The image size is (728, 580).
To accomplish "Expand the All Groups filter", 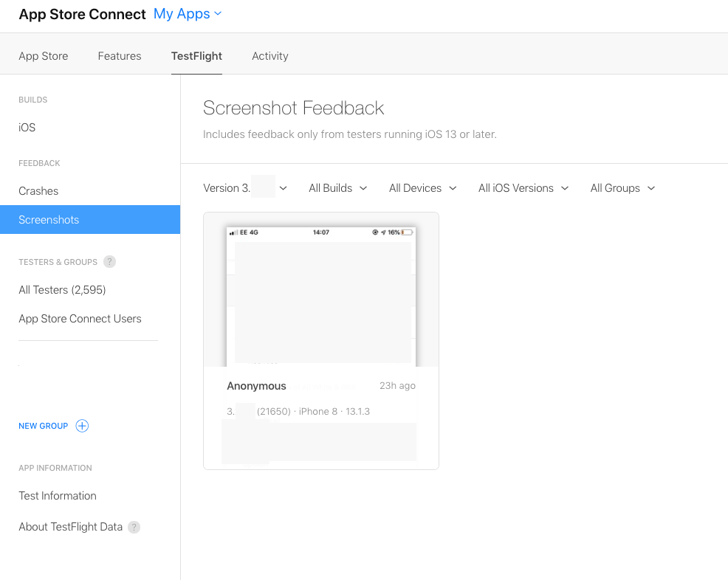I will [622, 188].
